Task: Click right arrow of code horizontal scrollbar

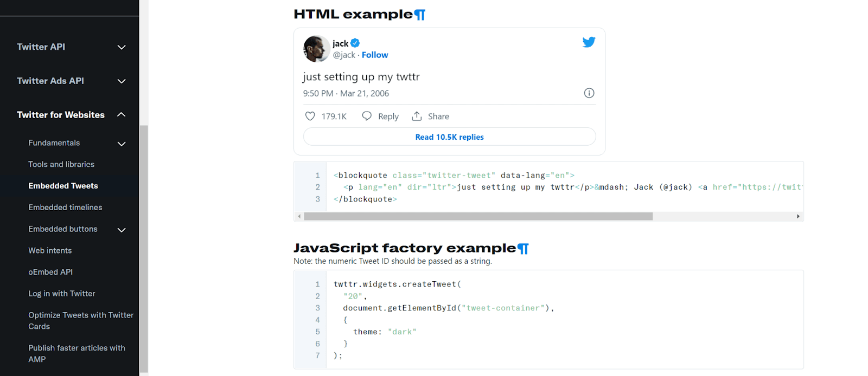Action: point(798,216)
